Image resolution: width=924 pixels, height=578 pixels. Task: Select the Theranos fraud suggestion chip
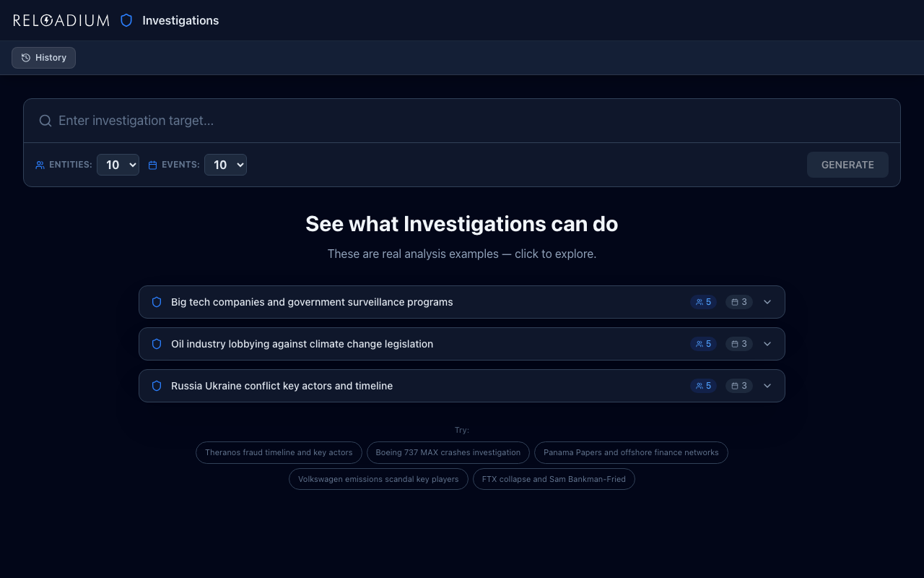coord(279,452)
